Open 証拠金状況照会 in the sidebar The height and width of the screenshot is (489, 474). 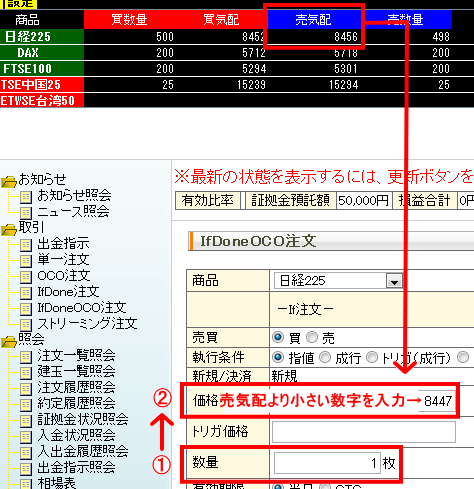[83, 419]
